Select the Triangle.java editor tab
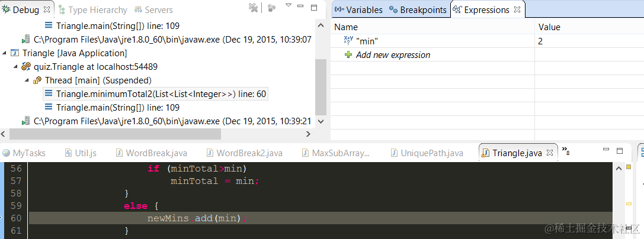The image size is (644, 239). pyautogui.click(x=517, y=153)
